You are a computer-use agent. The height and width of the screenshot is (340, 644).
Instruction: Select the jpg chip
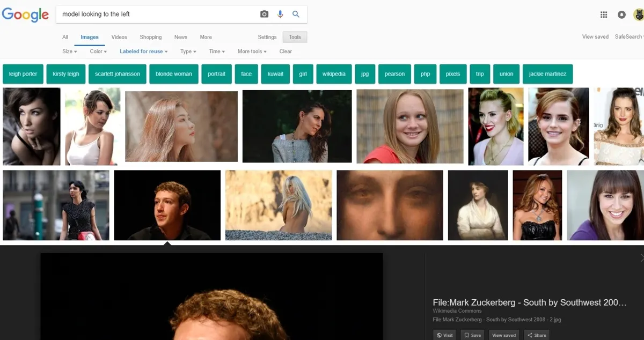point(365,74)
